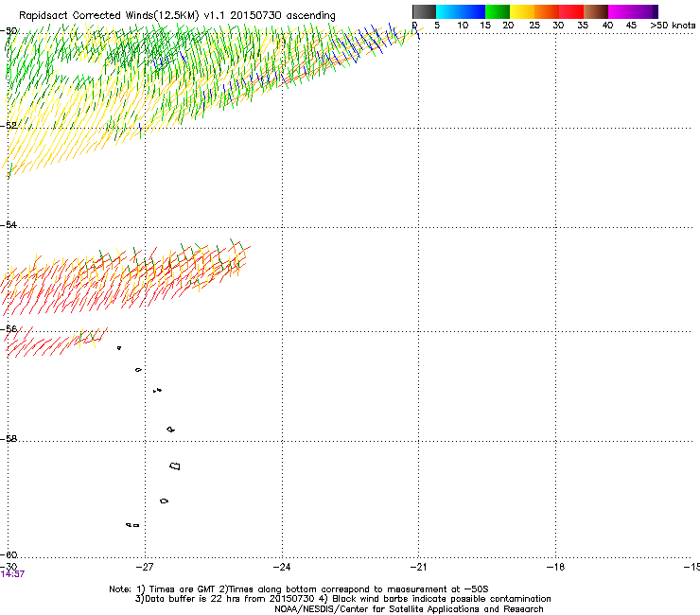Click the brown 35-40 knots color segment
Screen dimensions: 700x615
pos(596,11)
